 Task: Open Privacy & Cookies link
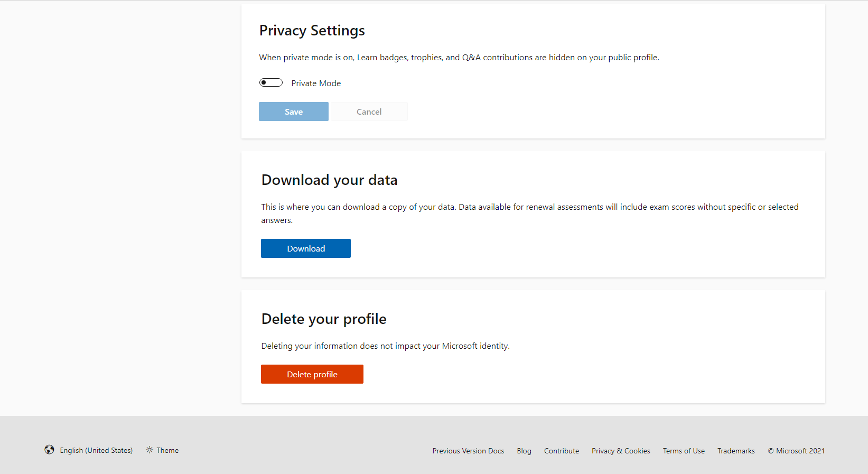[x=621, y=451]
